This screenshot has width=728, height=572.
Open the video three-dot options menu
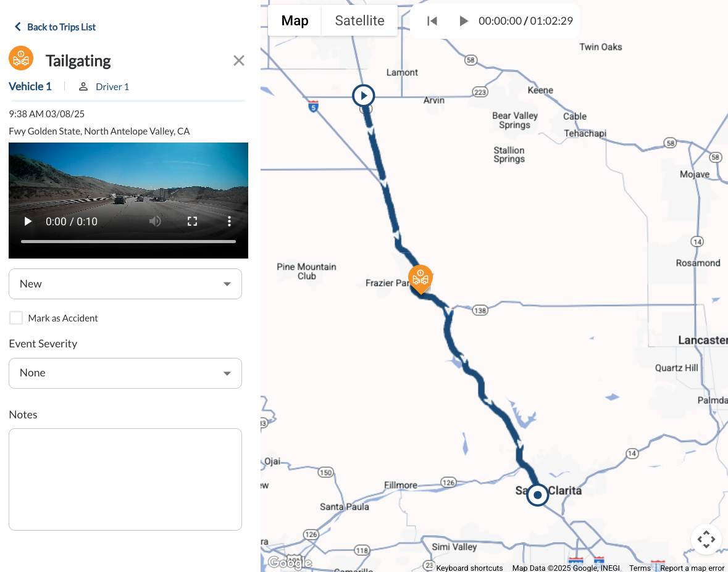(x=229, y=221)
